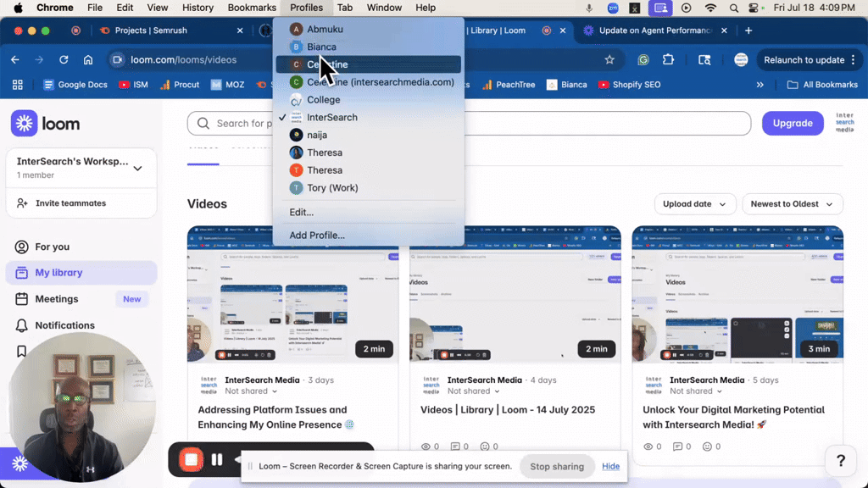
Task: Open the History menu
Action: coord(198,8)
